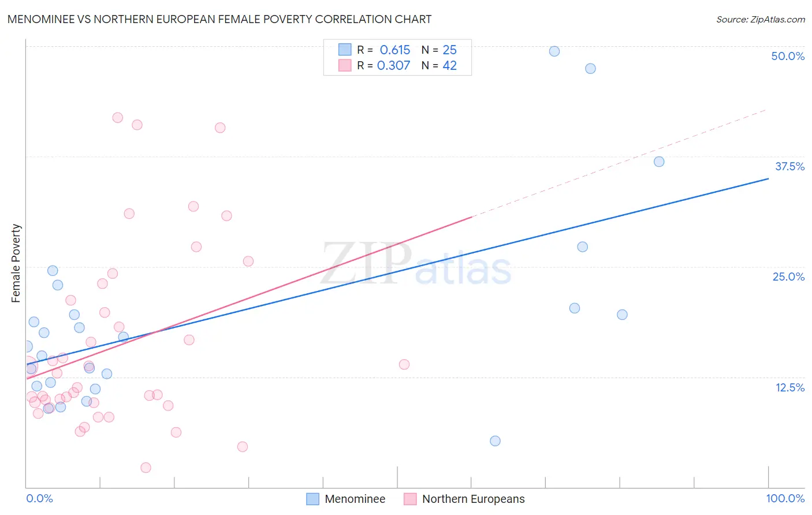Click the R value 0.615 in legend

(395, 50)
